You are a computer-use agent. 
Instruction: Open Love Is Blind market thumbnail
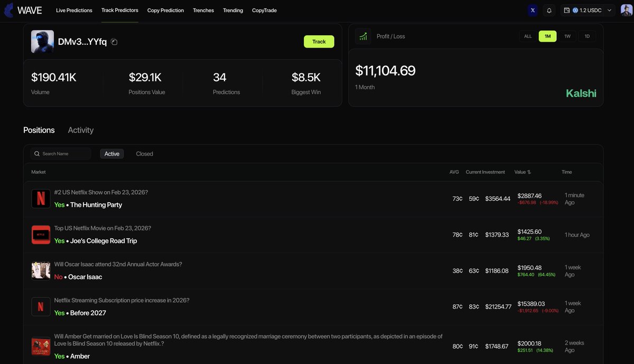(41, 346)
